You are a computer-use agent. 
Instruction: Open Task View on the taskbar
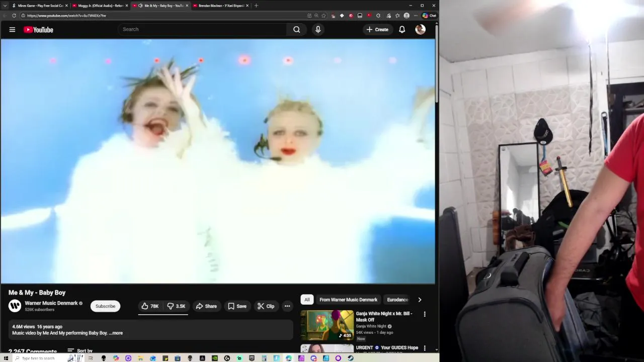[x=91, y=358]
